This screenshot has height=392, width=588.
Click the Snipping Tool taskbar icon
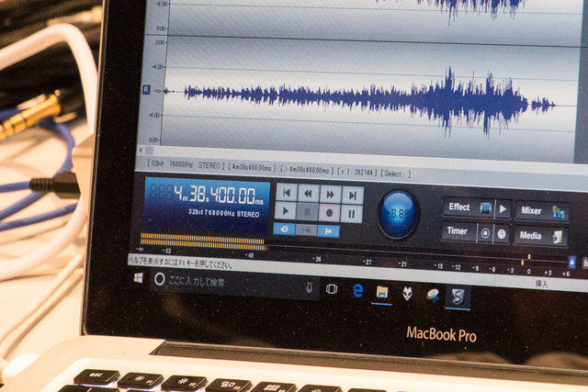point(433,296)
